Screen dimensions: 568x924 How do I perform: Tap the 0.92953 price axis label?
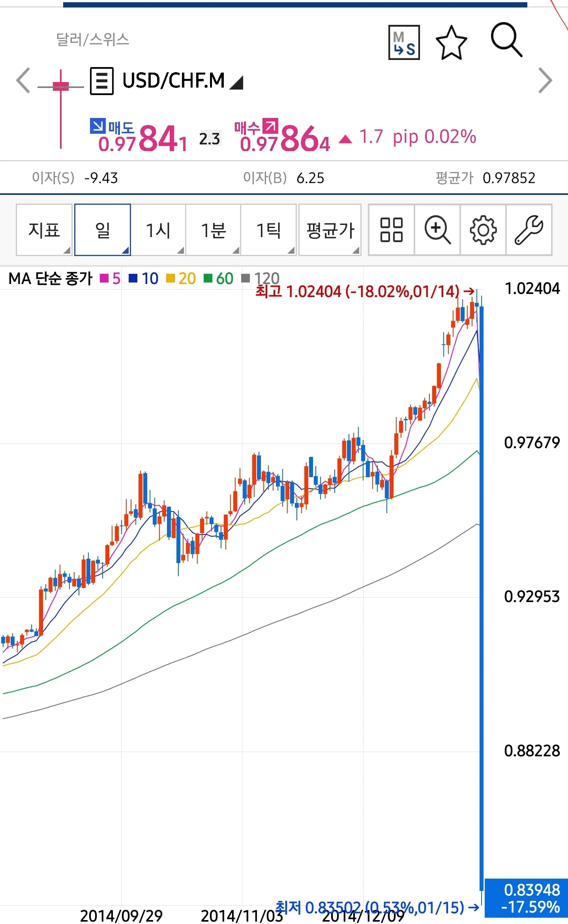point(532,597)
